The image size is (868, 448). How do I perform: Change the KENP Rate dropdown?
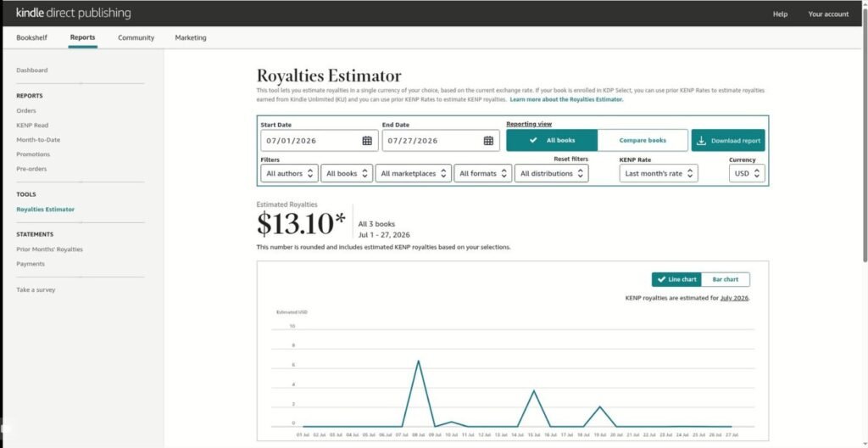[659, 174]
